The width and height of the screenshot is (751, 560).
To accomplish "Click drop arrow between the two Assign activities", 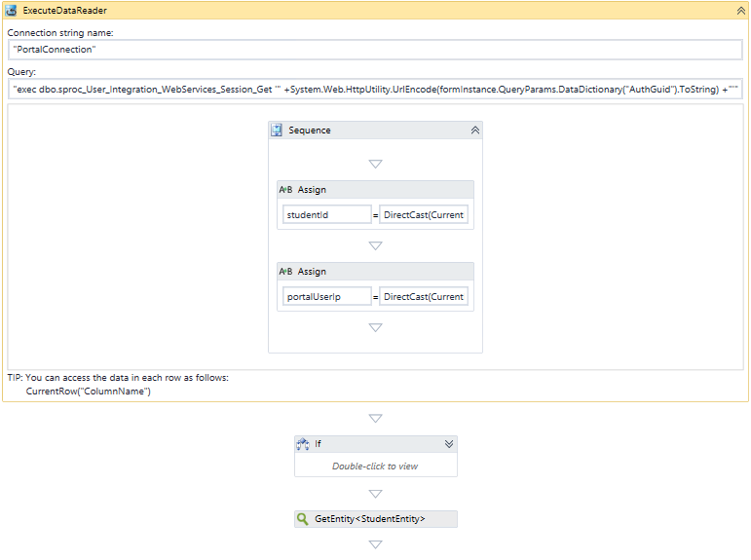I will coord(375,245).
